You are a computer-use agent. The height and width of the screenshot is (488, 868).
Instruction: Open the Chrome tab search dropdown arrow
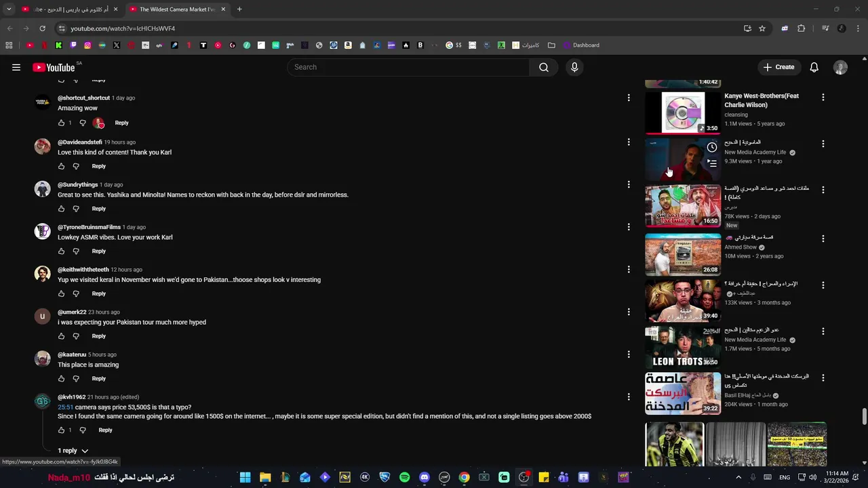[9, 9]
